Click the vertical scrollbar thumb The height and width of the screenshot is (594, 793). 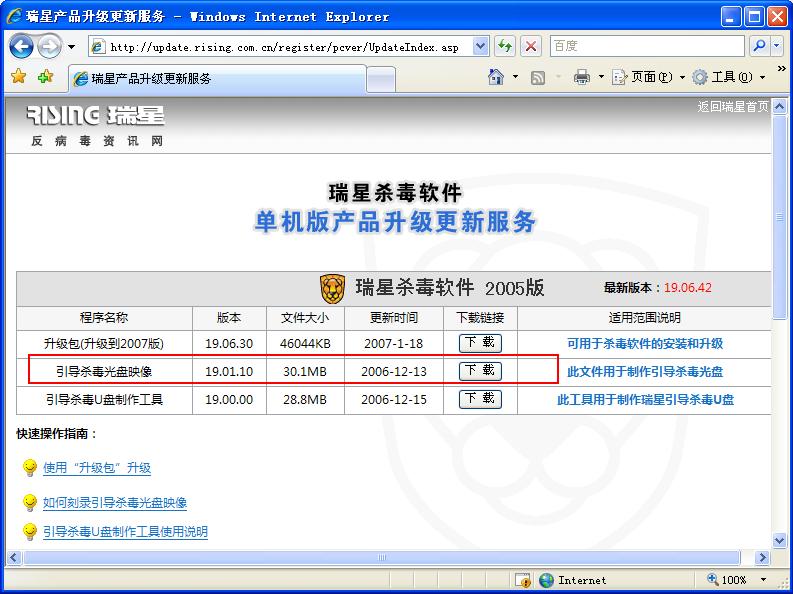point(779,217)
